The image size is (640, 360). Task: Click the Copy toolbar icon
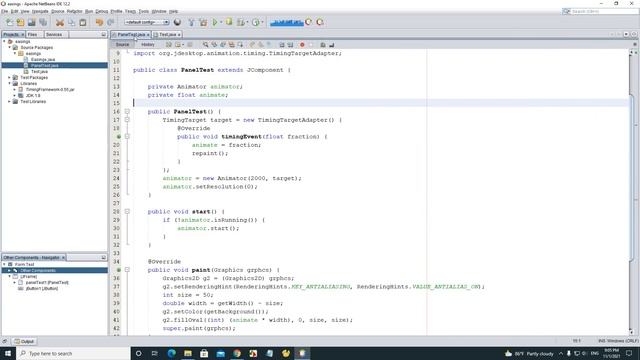(71, 22)
